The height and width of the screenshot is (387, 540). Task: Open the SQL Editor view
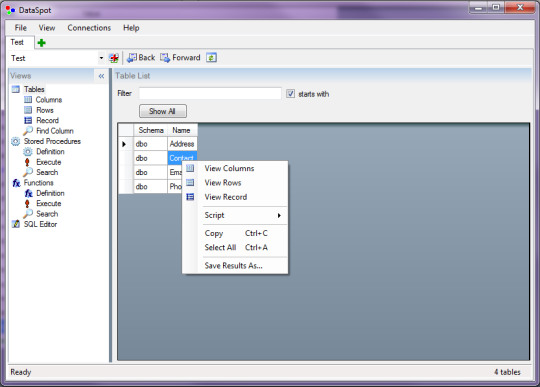40,224
